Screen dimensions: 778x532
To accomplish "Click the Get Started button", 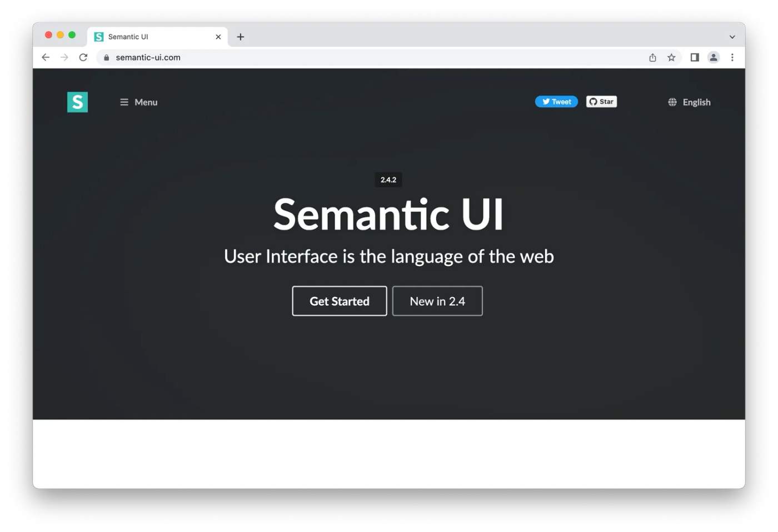I will [339, 301].
